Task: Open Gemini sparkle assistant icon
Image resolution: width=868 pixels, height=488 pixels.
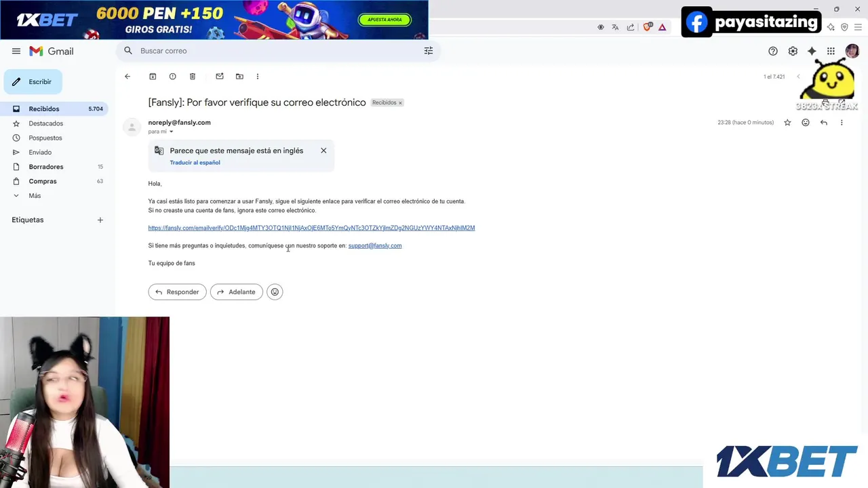Action: [x=812, y=51]
